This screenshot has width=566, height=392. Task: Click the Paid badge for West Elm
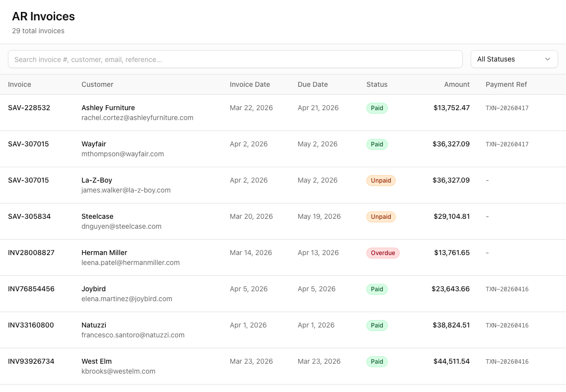377,362
